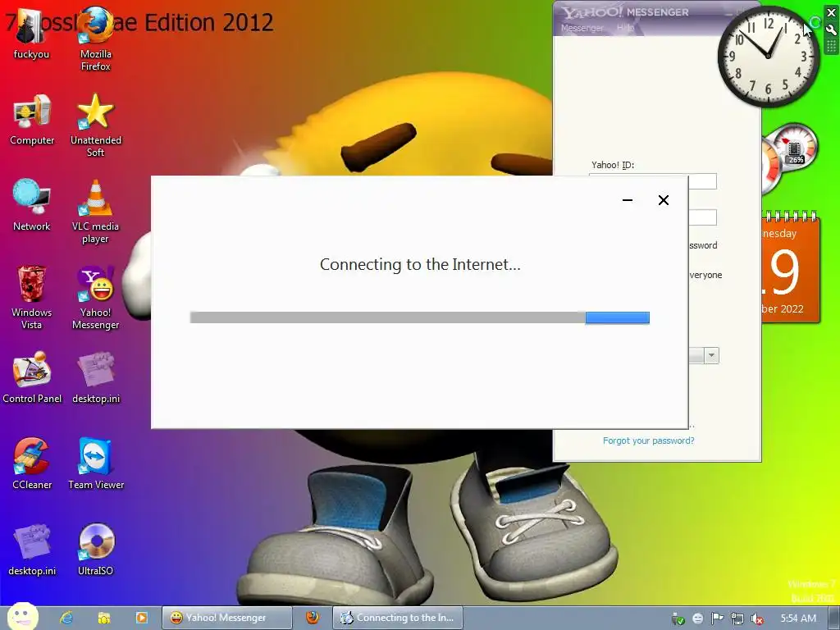Click the 5:54 AM taskbar clock
This screenshot has height=630, width=840.
coord(798,619)
